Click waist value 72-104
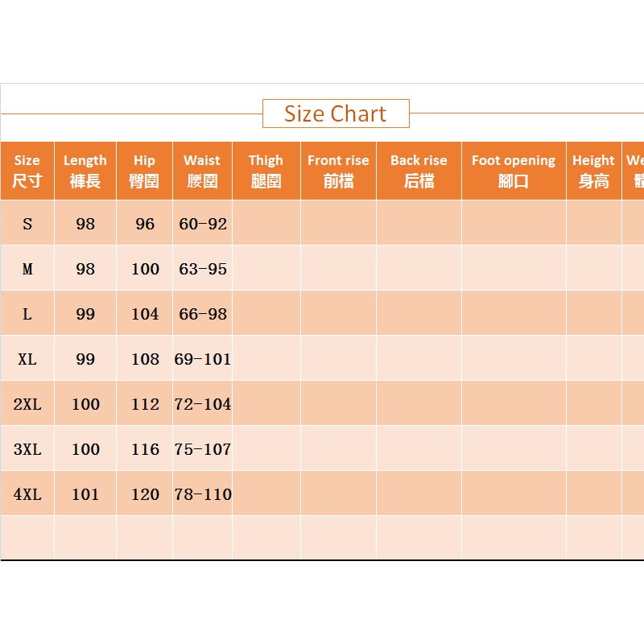 (x=203, y=404)
